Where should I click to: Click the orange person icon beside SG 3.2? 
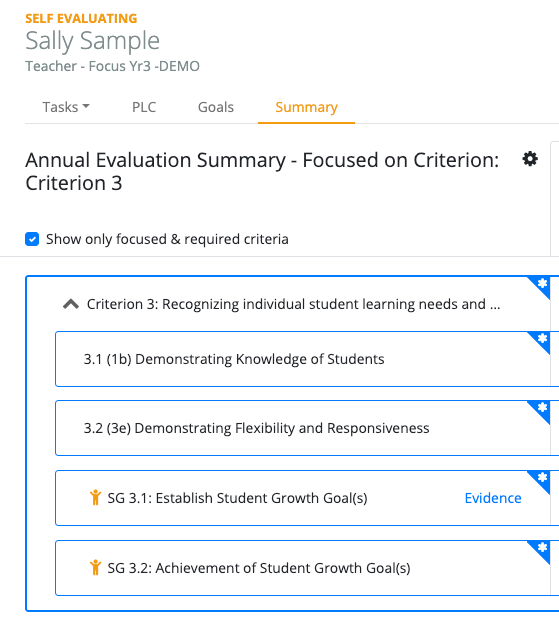point(95,567)
